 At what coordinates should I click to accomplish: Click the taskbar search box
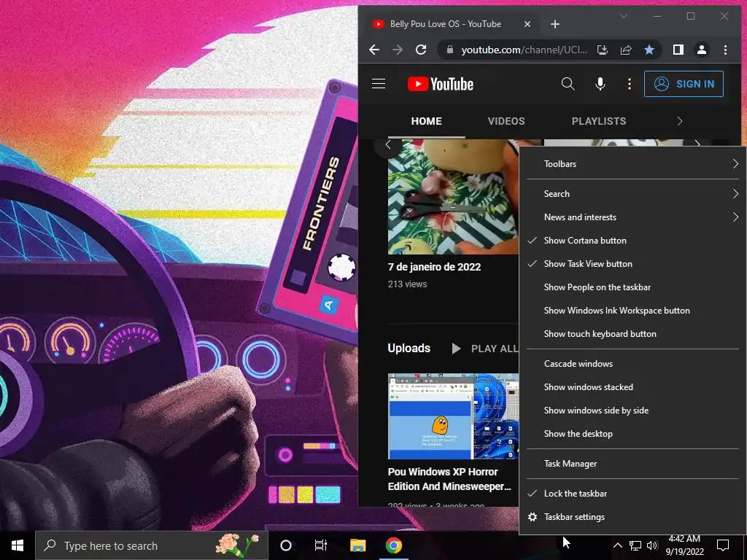point(152,545)
